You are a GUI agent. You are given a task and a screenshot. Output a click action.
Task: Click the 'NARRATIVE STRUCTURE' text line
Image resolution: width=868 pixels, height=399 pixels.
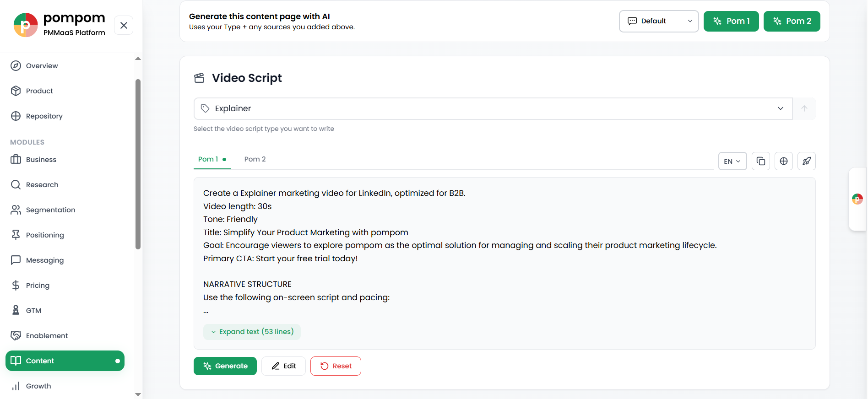[247, 284]
